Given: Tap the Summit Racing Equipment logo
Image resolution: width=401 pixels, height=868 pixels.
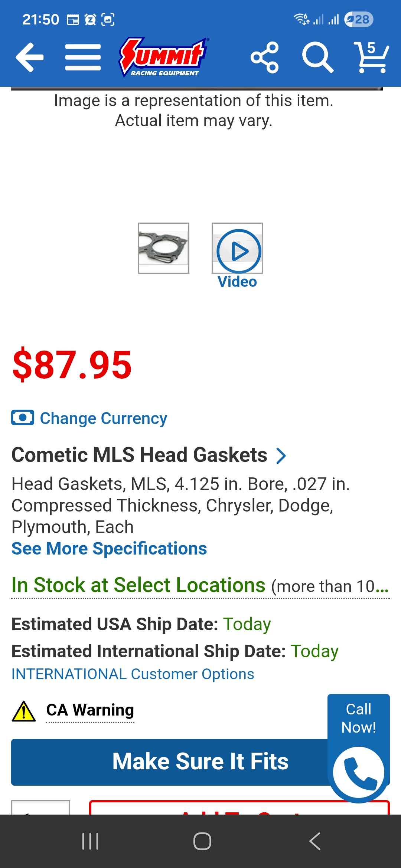Looking at the screenshot, I should click(163, 57).
